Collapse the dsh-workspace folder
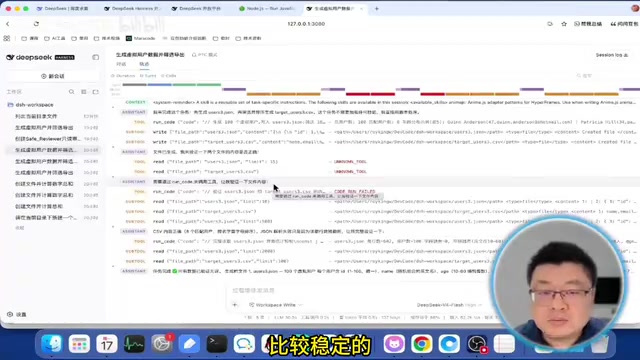 (x=31, y=105)
